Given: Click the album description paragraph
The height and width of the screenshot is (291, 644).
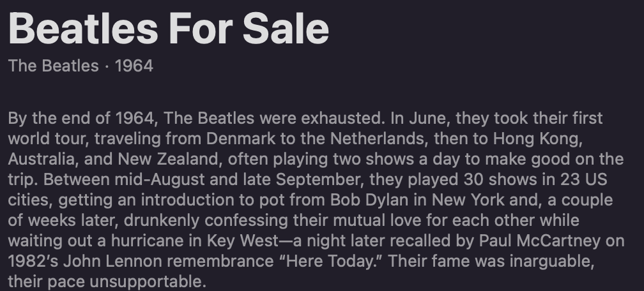Looking at the screenshot, I should tap(316, 200).
